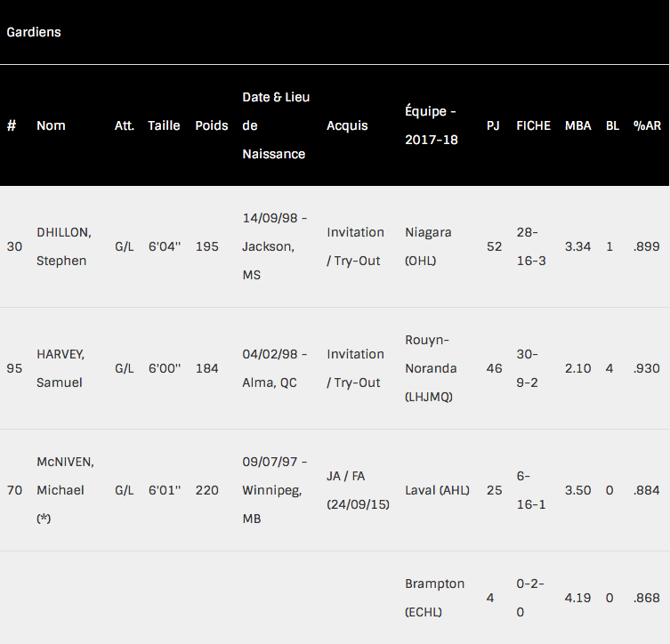Click save percentage .899
This screenshot has height=644, width=670.
point(647,246)
